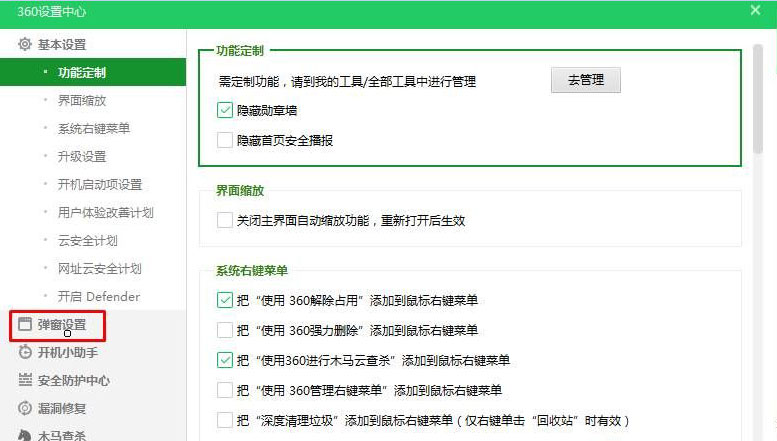Expand the 漏洞修复 section
This screenshot has width=777, height=441.
pyautogui.click(x=62, y=408)
